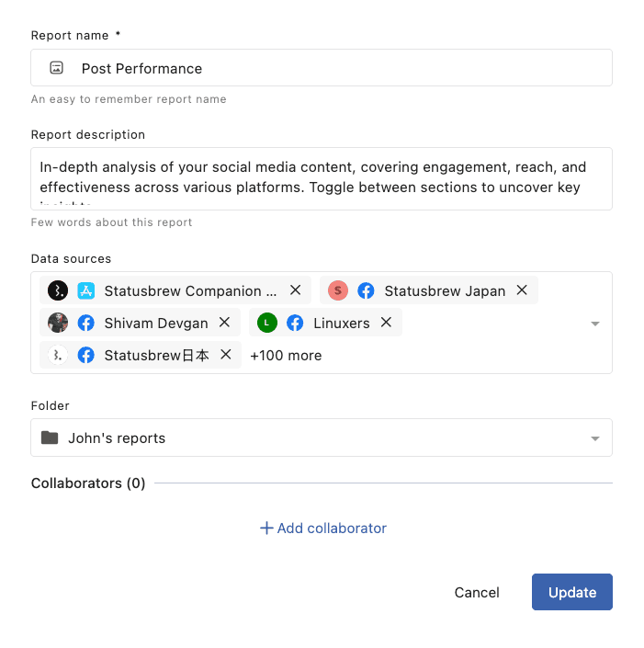
Task: Expand the Data sources dropdown arrow
Action: tap(594, 324)
